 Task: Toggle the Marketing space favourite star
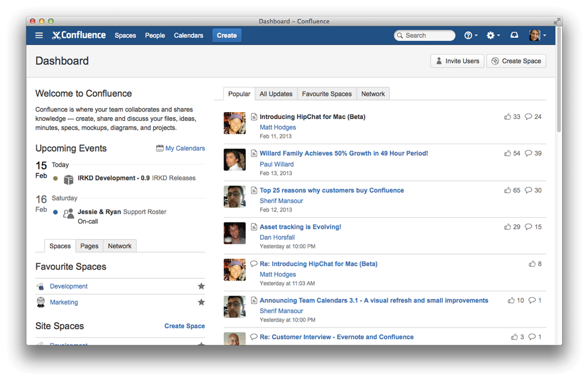click(x=201, y=302)
